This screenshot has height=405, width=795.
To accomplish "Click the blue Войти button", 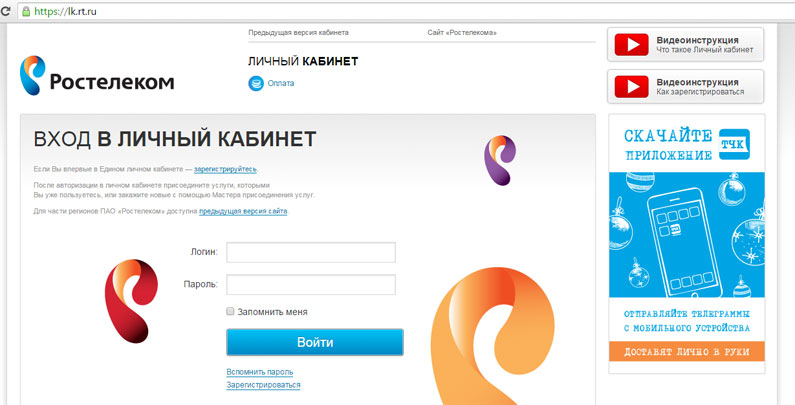I will coord(315,342).
